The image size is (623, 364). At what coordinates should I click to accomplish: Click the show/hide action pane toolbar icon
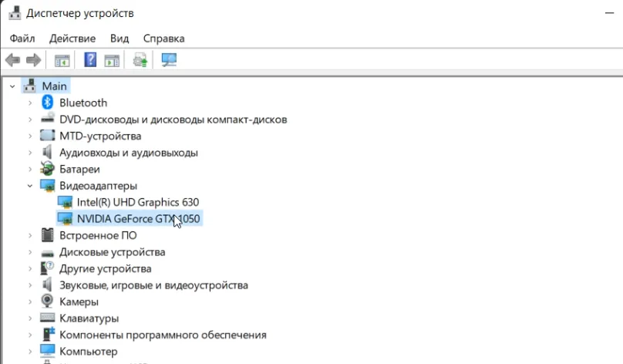(112, 60)
